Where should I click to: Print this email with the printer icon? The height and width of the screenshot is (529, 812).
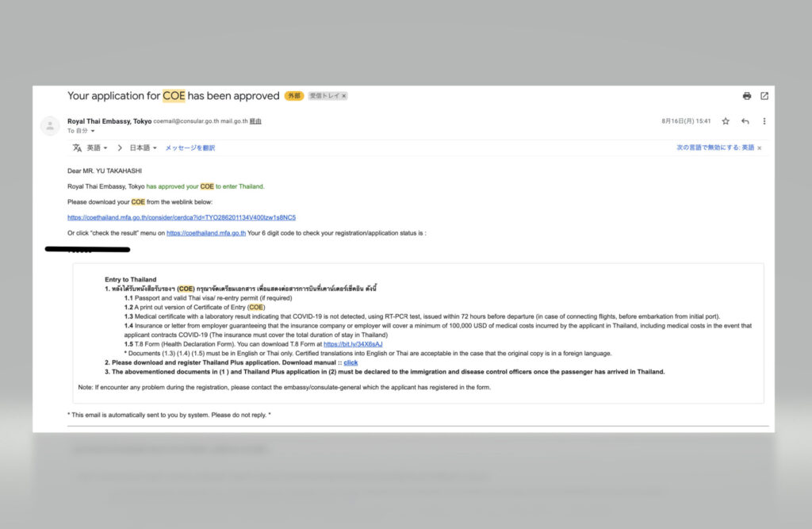coord(747,96)
